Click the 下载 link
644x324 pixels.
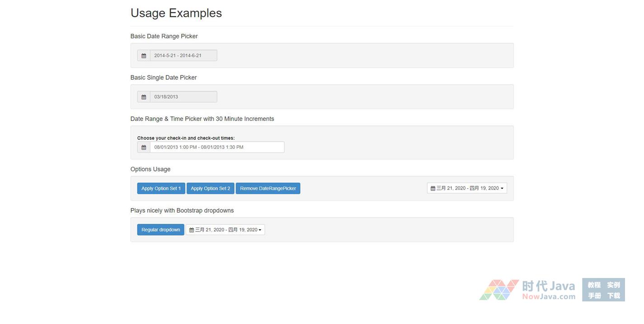point(613,296)
